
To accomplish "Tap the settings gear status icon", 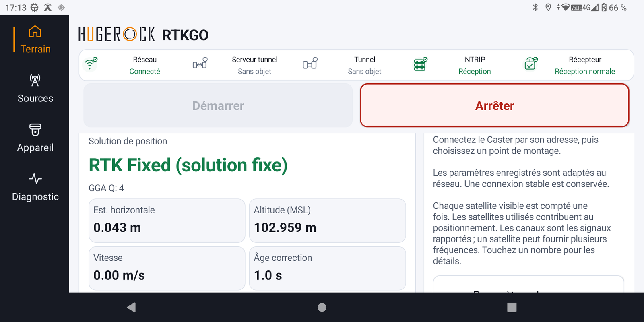I will pyautogui.click(x=35, y=7).
